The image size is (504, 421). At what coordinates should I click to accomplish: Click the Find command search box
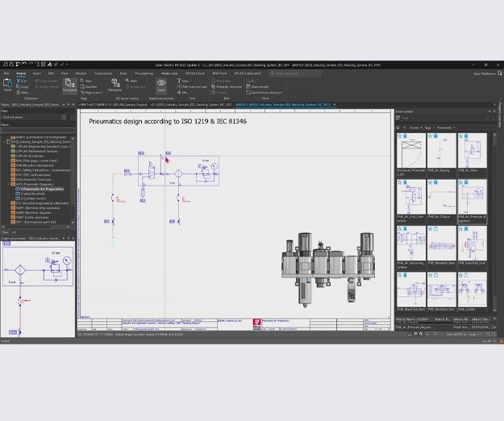[295, 73]
